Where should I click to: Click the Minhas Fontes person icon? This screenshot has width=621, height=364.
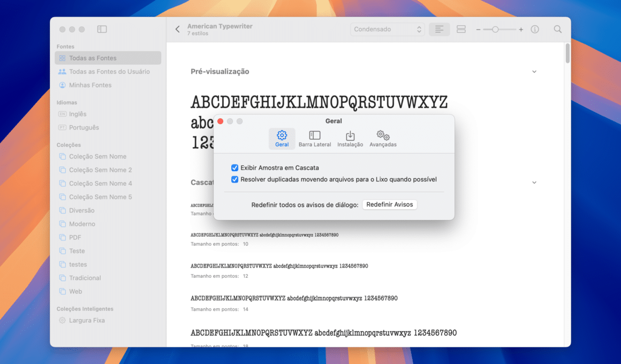pos(62,85)
